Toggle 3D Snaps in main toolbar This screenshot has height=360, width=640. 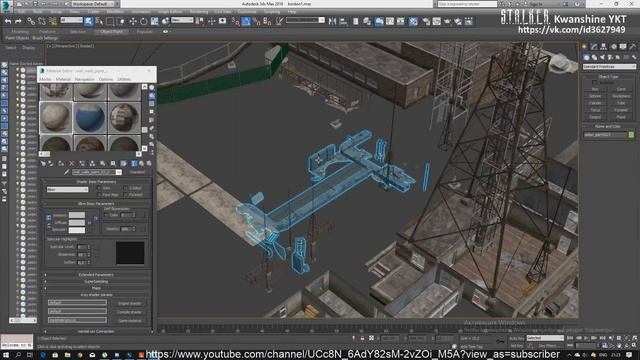coord(236,21)
